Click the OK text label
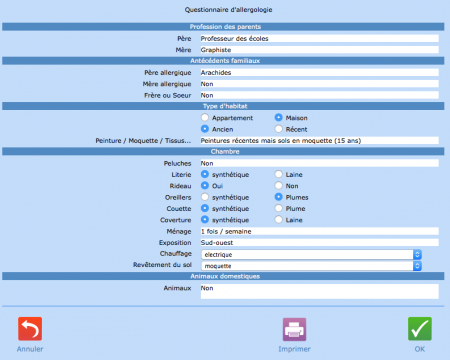The width and height of the screenshot is (450, 360). (420, 349)
